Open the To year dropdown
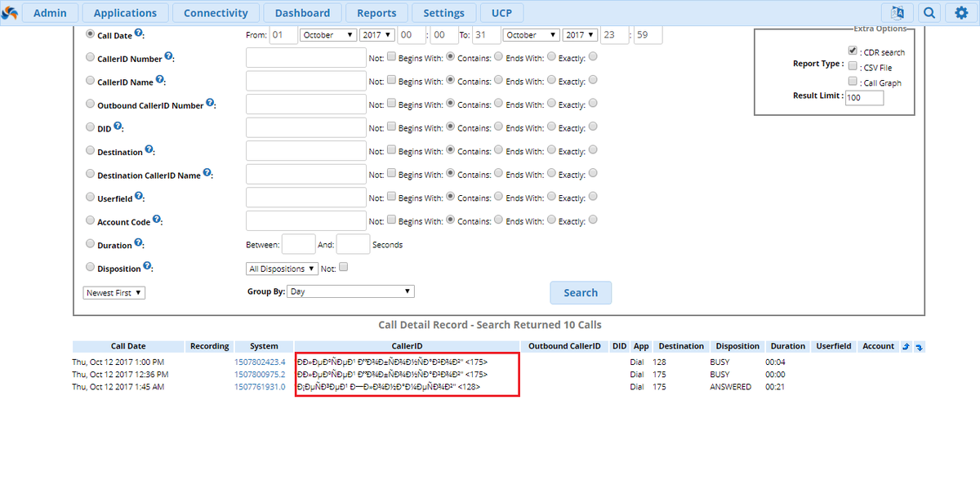 click(580, 35)
